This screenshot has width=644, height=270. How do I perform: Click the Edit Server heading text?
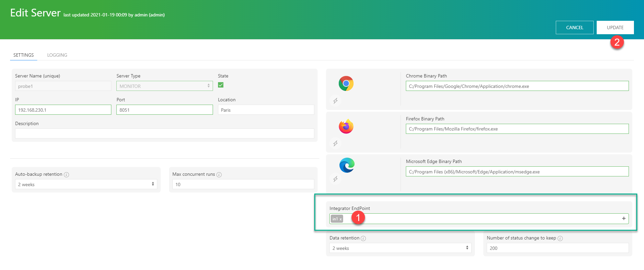[35, 13]
